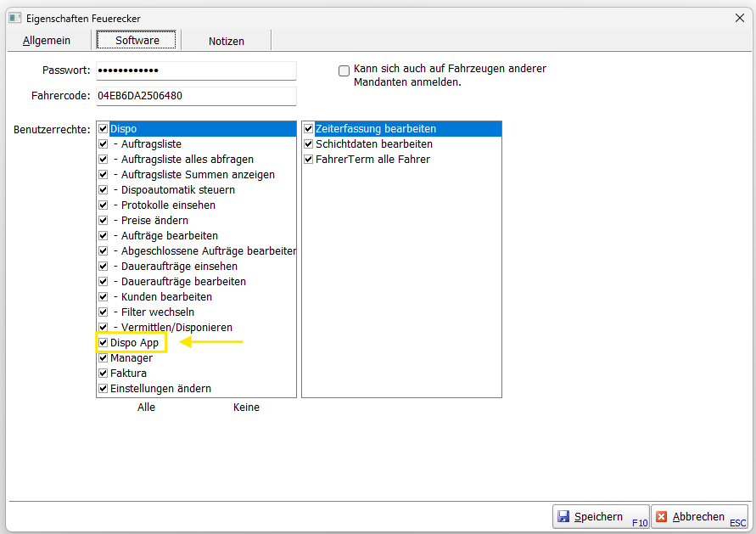This screenshot has height=534, width=756.
Task: Uncheck the Preise ändern permission
Action: tap(104, 221)
